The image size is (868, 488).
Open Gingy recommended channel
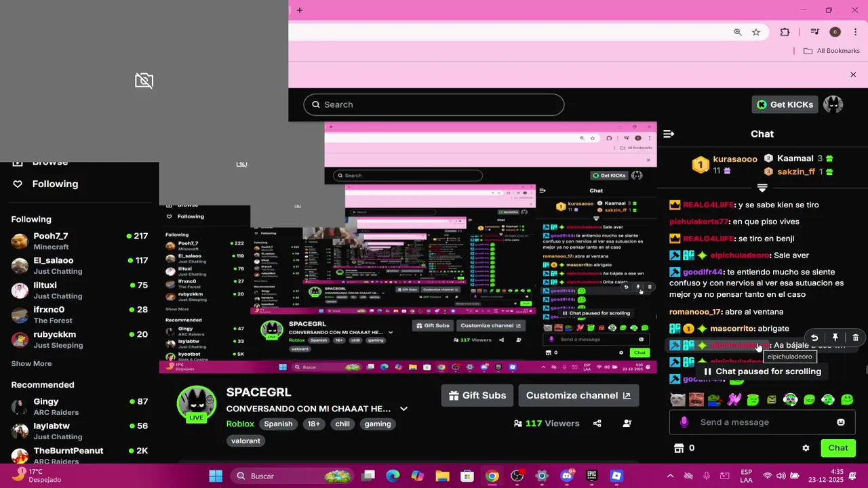(x=79, y=407)
